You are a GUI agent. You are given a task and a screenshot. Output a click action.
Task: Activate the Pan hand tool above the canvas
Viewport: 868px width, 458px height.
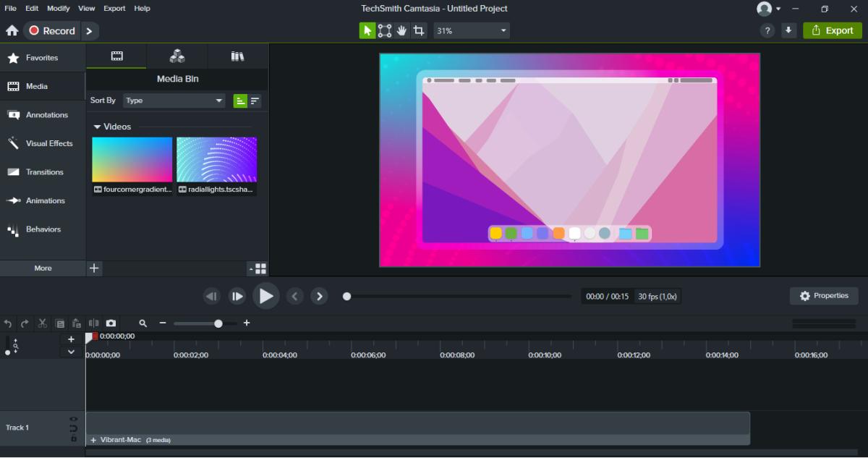402,30
